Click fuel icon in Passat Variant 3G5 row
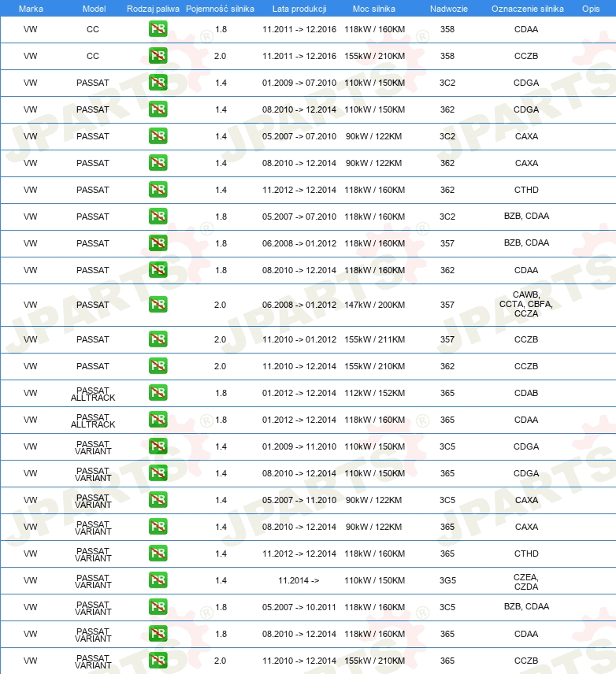616x674 pixels. (x=158, y=580)
